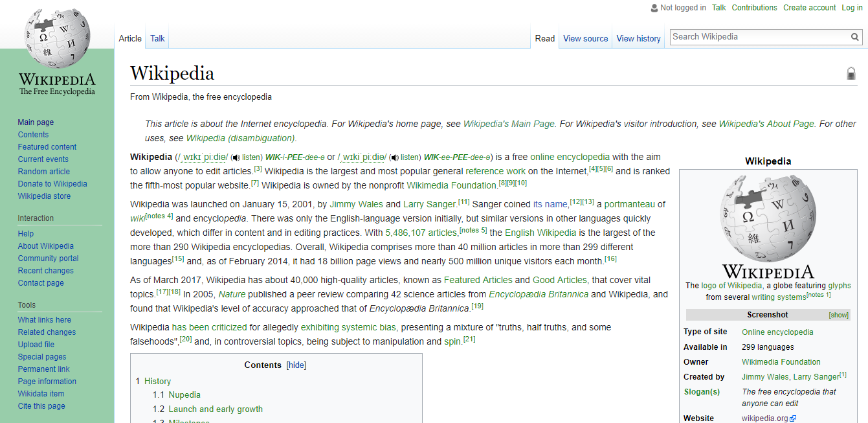Hide the Contents table
Viewport: 868px width, 423px height.
click(x=296, y=365)
